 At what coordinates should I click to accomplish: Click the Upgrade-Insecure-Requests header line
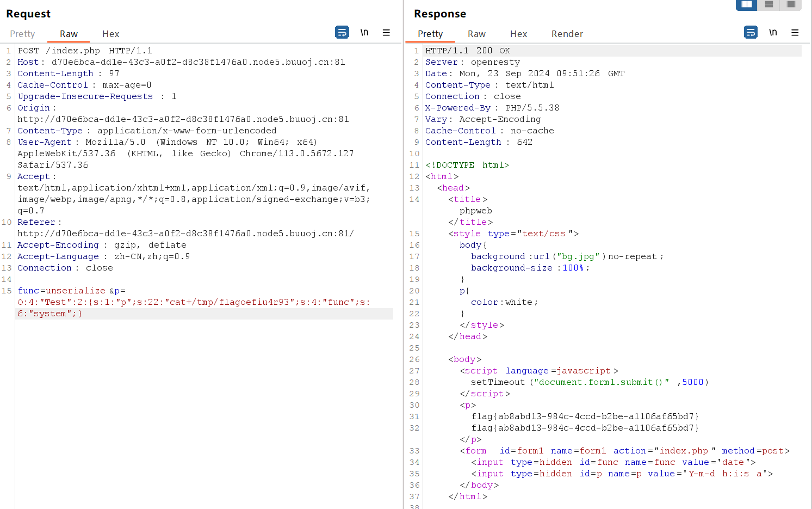pos(97,96)
